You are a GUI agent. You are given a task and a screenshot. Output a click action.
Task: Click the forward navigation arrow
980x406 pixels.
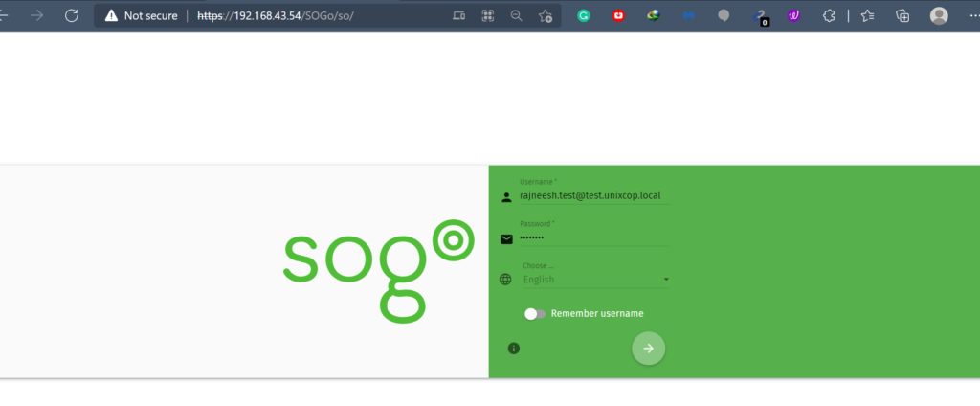coord(37,15)
